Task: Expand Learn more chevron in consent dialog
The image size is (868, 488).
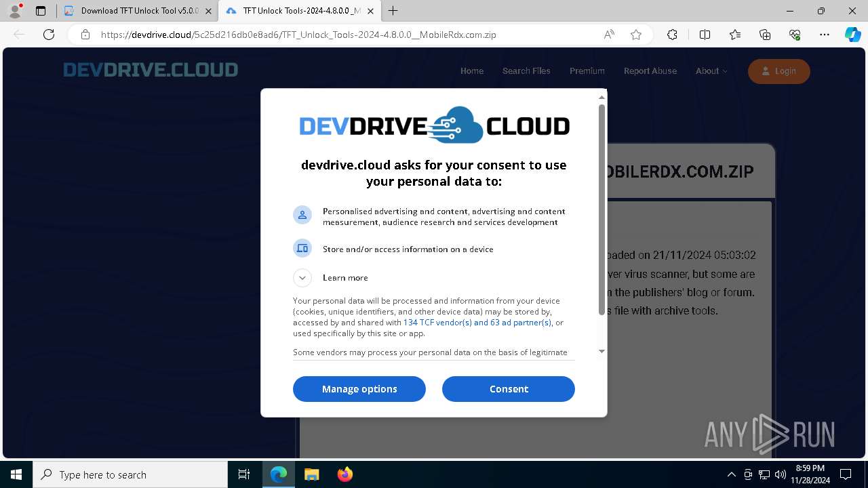Action: click(302, 278)
